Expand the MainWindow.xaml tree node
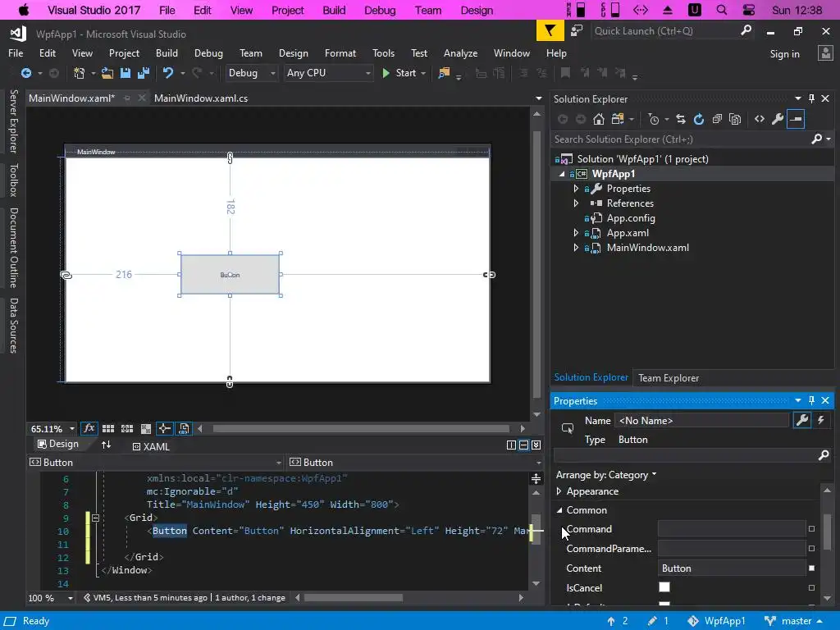 (576, 248)
